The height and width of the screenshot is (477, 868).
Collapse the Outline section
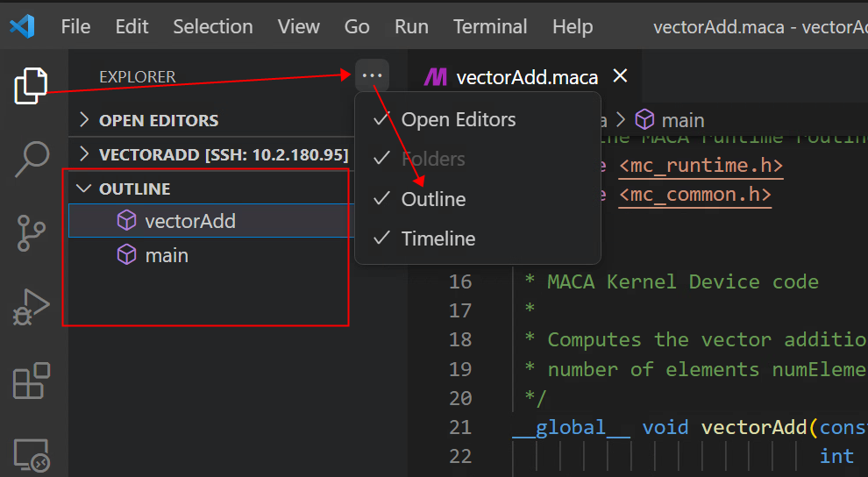coord(134,189)
